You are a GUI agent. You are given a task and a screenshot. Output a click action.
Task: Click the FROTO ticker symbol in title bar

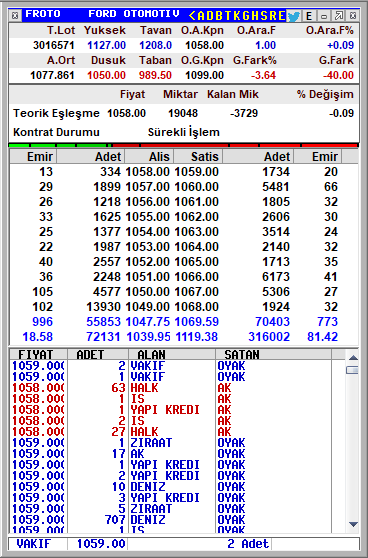(x=43, y=14)
